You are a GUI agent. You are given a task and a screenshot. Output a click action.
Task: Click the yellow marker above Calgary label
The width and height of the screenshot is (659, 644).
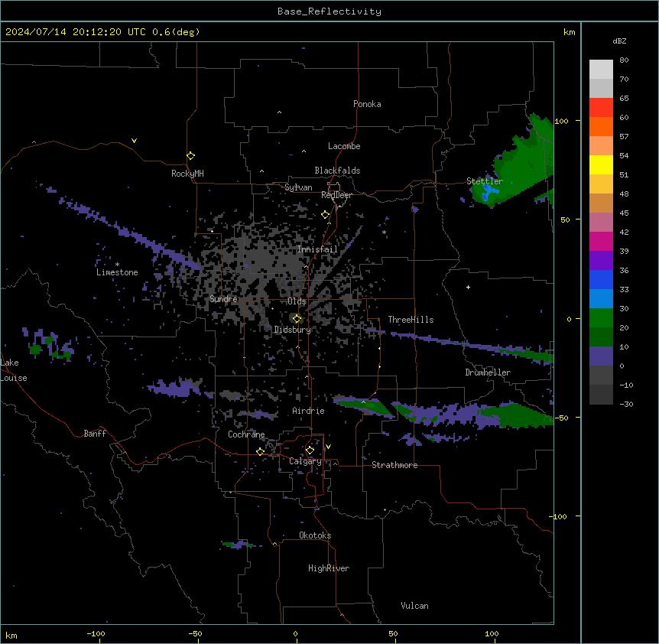click(310, 450)
